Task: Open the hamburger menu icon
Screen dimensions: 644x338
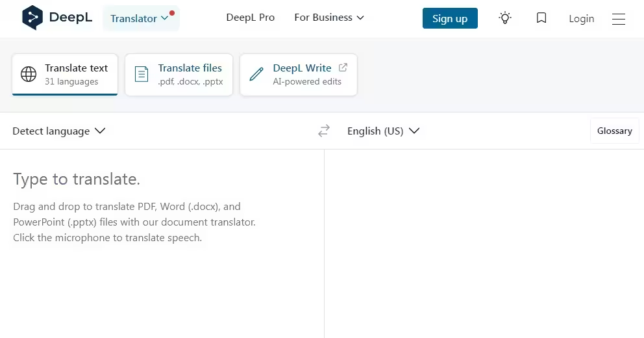Action: tap(619, 19)
